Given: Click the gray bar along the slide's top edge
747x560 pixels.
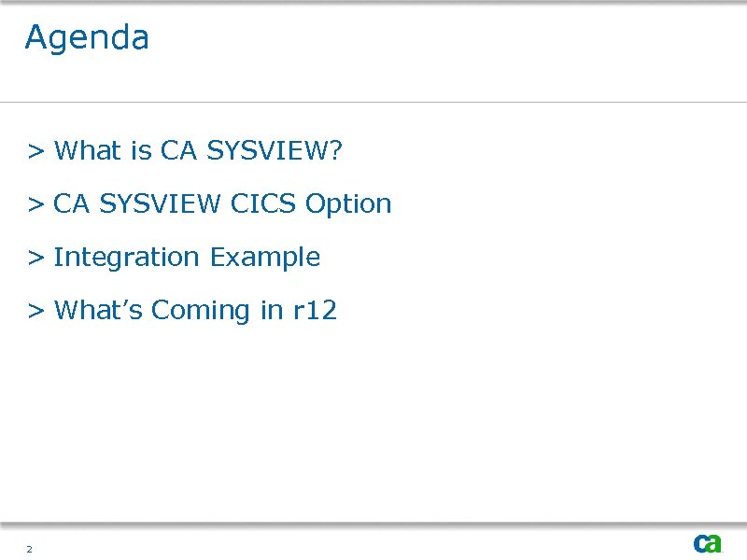Looking at the screenshot, I should point(373,3).
